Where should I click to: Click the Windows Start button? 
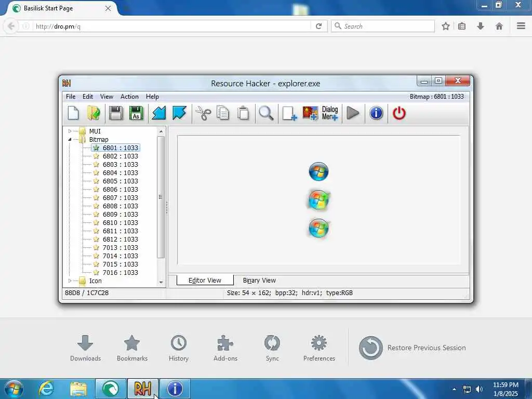point(14,389)
